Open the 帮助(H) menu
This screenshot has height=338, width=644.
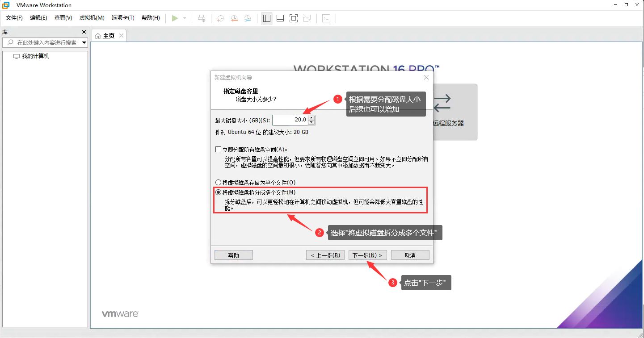(151, 18)
